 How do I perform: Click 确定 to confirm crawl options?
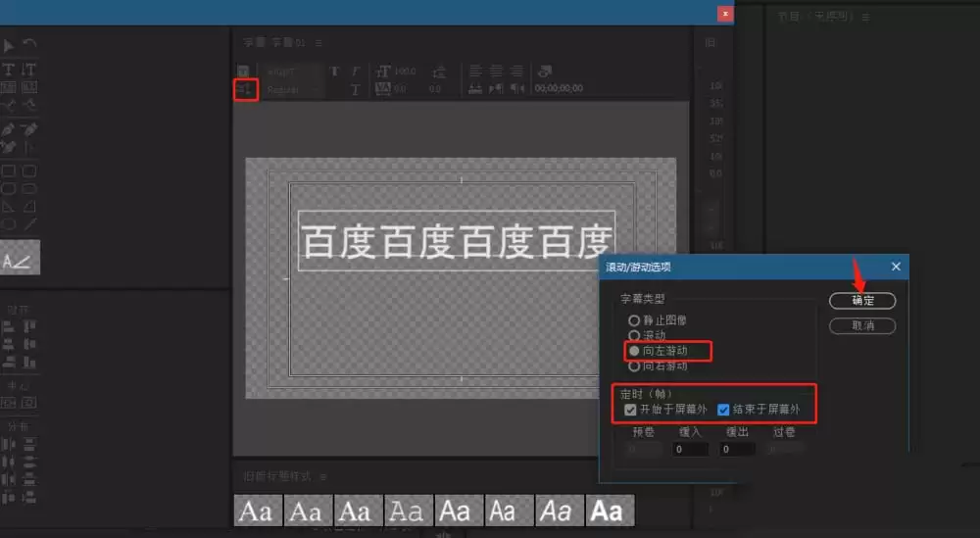click(x=862, y=301)
